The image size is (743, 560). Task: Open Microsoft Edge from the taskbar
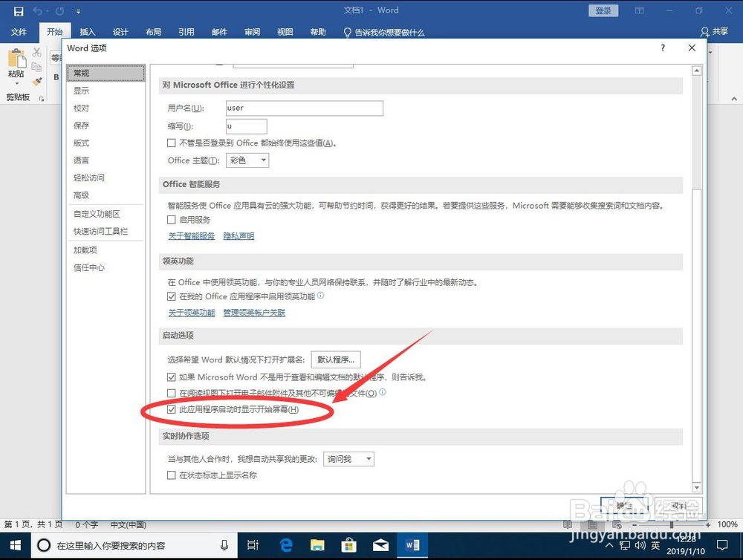285,545
